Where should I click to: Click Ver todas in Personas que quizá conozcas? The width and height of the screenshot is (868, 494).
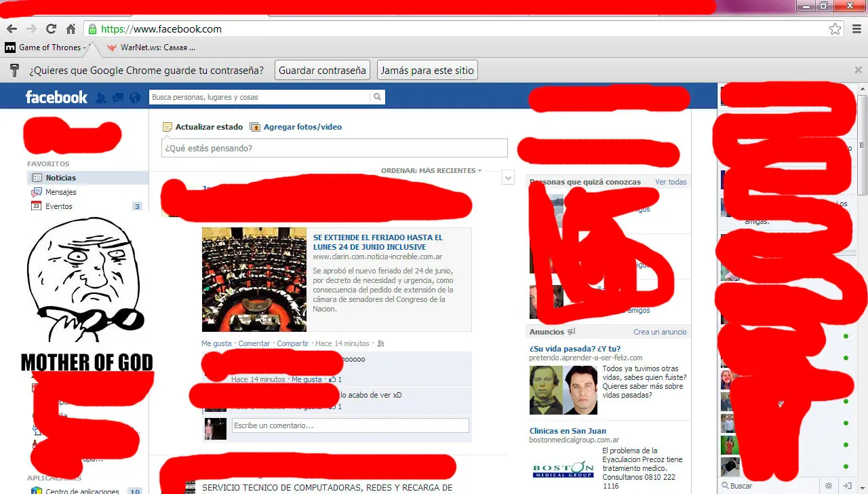coord(671,182)
